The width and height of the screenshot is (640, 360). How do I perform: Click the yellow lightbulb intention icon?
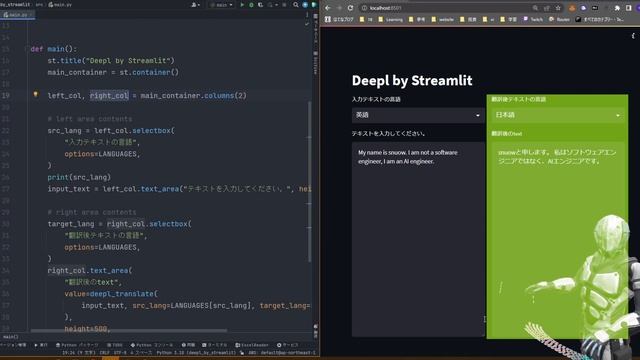(36, 94)
